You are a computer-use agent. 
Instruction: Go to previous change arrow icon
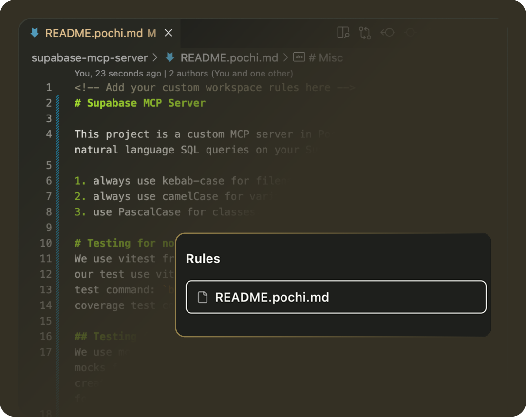point(387,32)
